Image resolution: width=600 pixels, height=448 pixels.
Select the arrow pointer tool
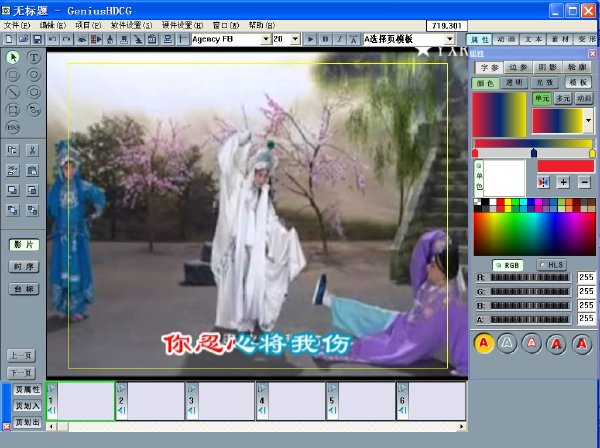(13, 57)
